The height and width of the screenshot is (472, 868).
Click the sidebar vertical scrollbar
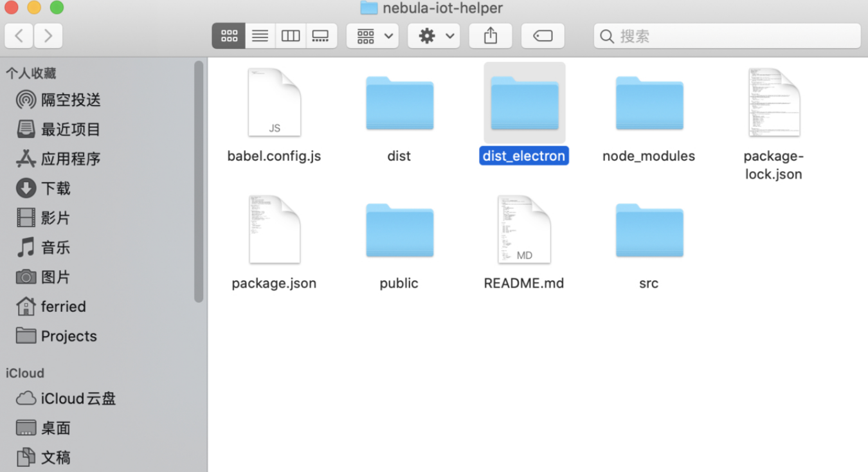coord(199,180)
